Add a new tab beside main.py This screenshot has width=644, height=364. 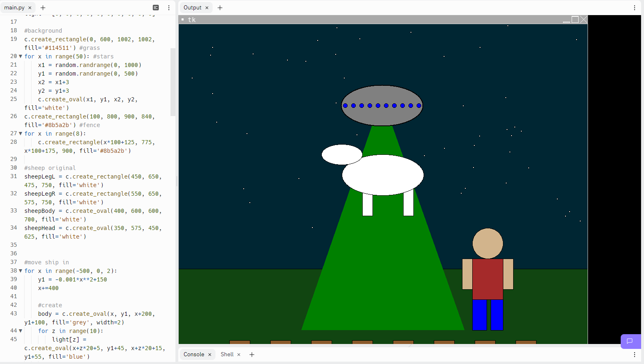tap(43, 8)
